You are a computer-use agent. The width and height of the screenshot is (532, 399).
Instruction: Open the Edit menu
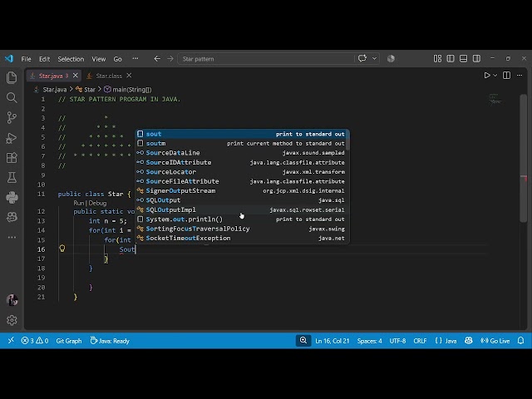pyautogui.click(x=44, y=59)
